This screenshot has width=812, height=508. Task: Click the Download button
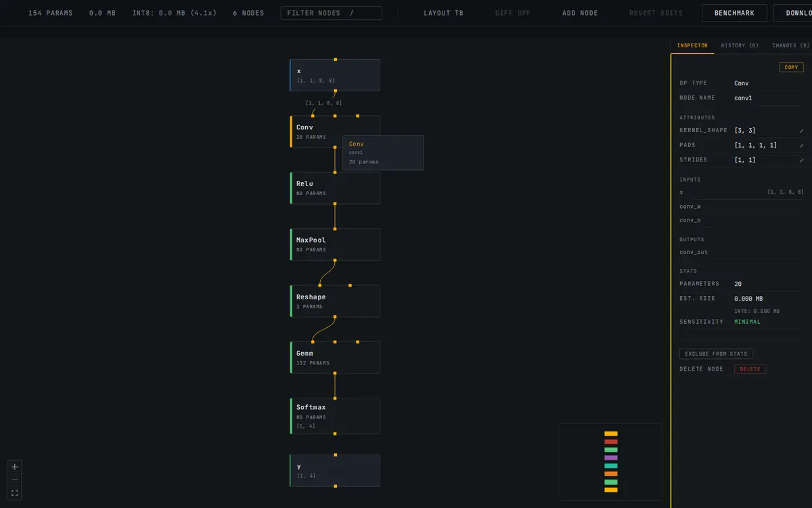tap(792, 13)
